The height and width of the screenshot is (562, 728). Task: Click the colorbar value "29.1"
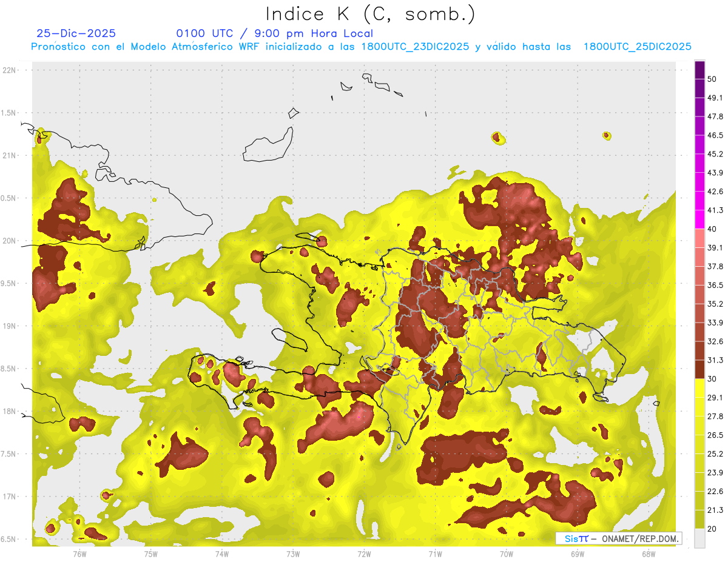tap(715, 397)
